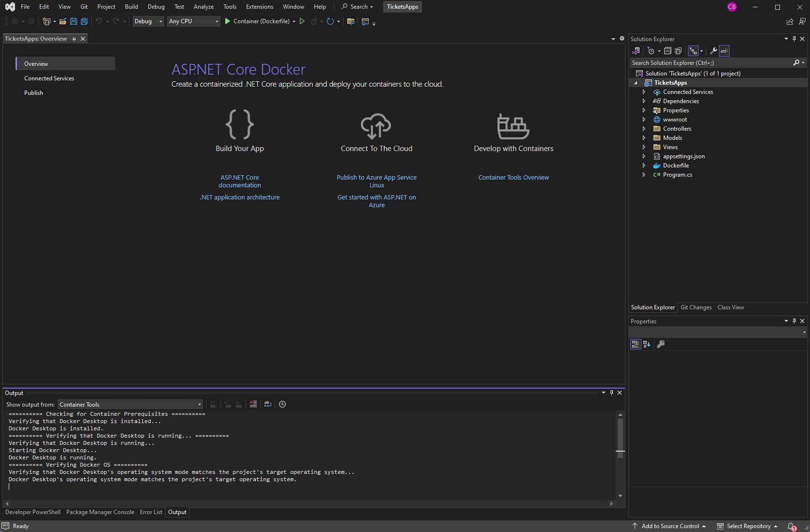Open Show output from Container Tools dropdown
This screenshot has height=532, width=810.
coord(130,404)
